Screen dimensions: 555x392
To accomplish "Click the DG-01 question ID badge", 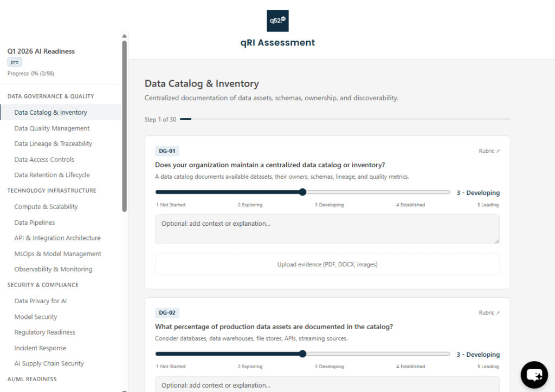I will tap(167, 151).
